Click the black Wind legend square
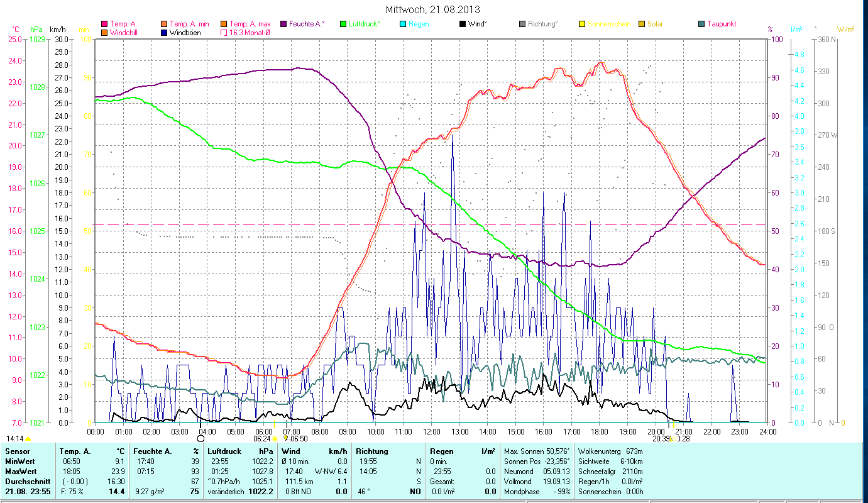The width and height of the screenshot is (868, 503). (x=463, y=24)
